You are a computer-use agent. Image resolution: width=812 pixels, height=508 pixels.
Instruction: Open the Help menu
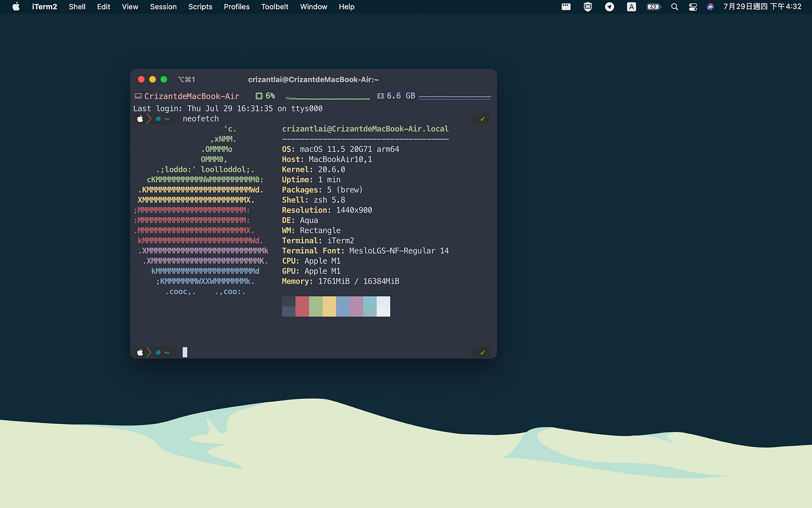(347, 7)
